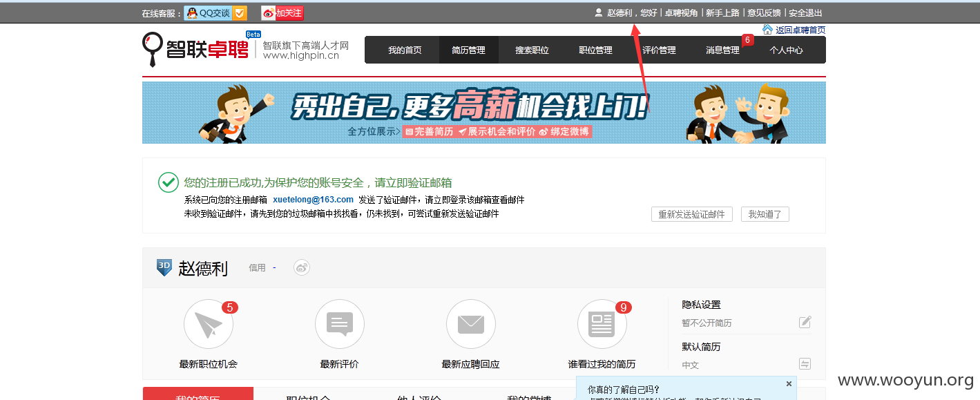Open the 最新应聘回应 envelope icon
Screen dimensions: 980x400
pyautogui.click(x=471, y=324)
